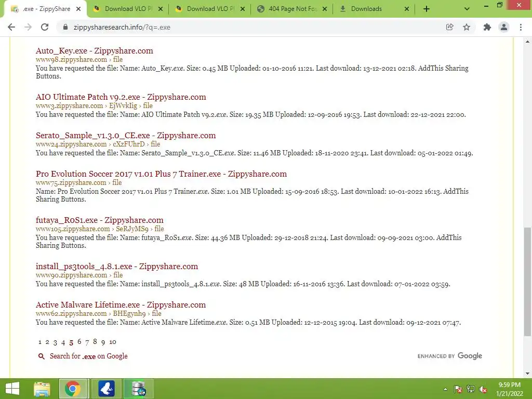Open Chrome three-dot menu
Screen dimensions: 532x399
tap(521, 27)
